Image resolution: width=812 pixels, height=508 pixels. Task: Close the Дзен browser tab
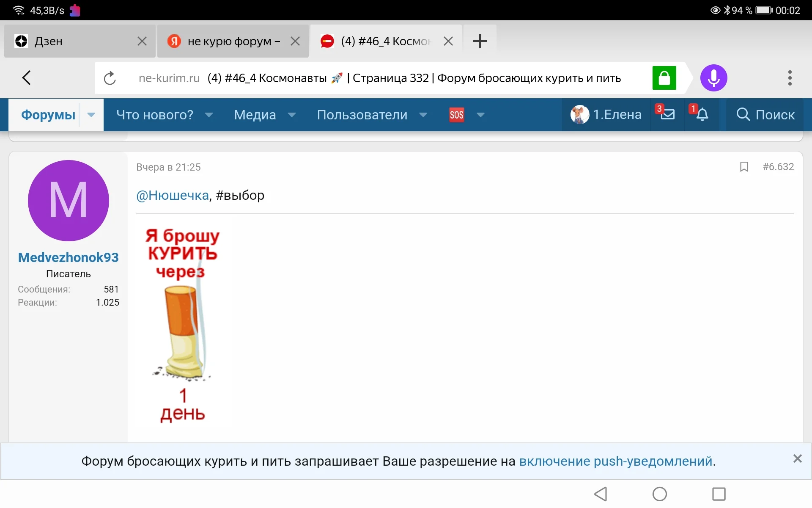tap(142, 41)
